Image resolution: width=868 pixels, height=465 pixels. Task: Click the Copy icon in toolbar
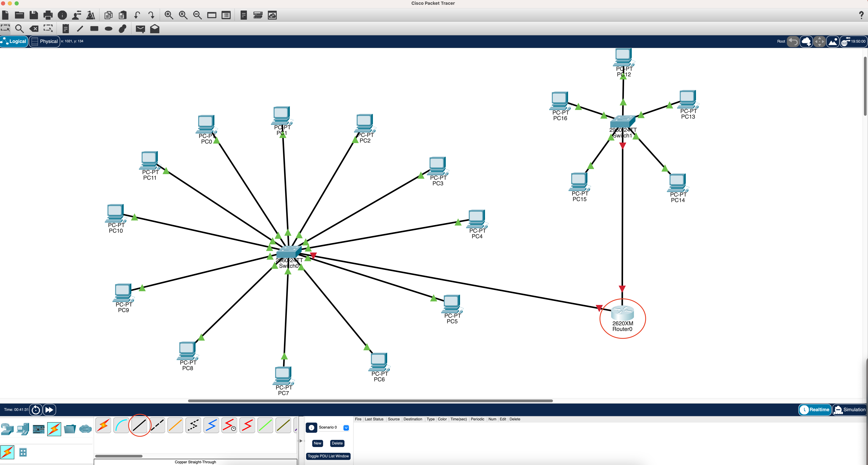(x=109, y=15)
